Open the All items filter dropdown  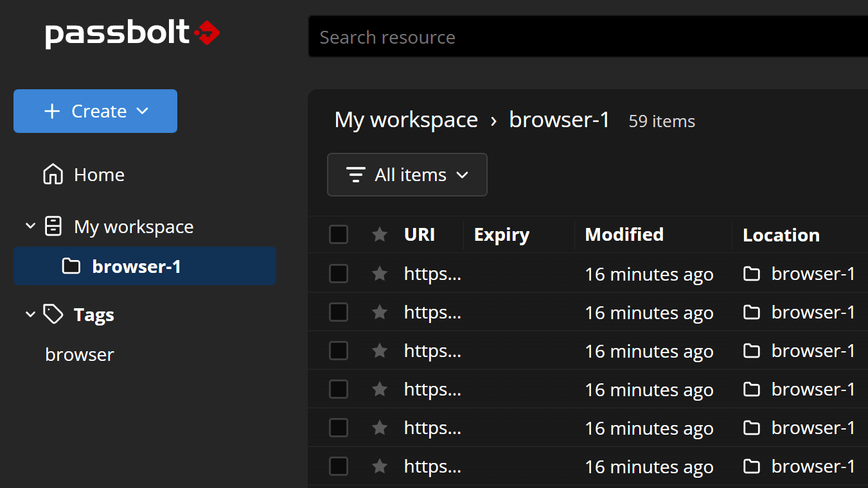tap(407, 174)
